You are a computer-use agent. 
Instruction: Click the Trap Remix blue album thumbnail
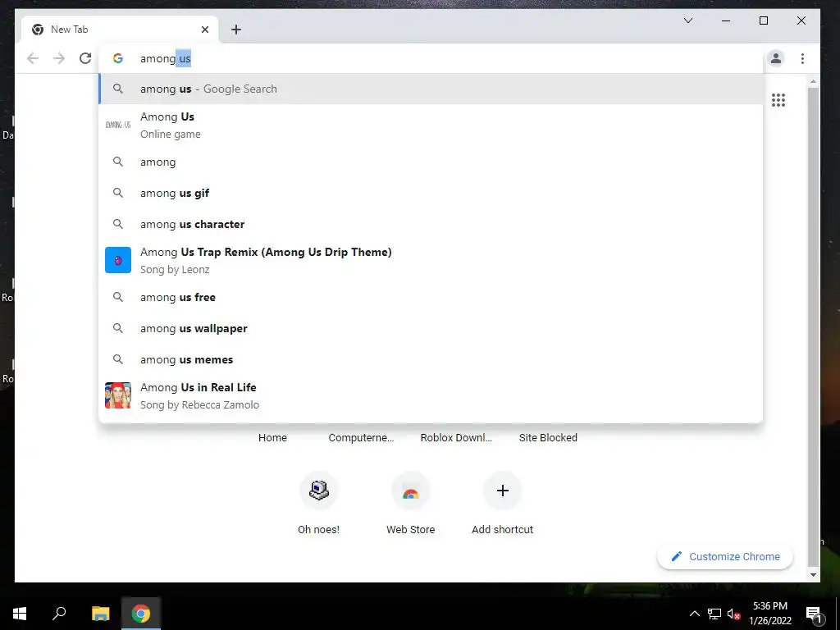[118, 260]
